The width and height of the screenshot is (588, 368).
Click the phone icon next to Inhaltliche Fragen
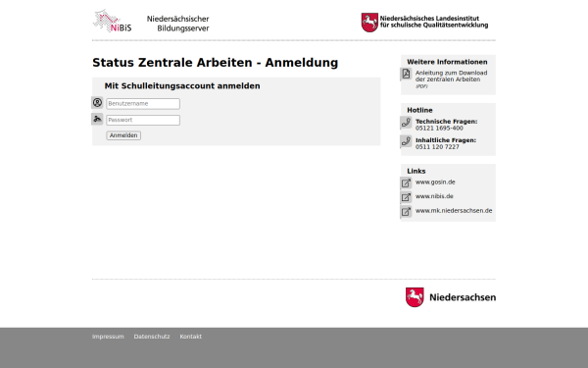pos(406,141)
